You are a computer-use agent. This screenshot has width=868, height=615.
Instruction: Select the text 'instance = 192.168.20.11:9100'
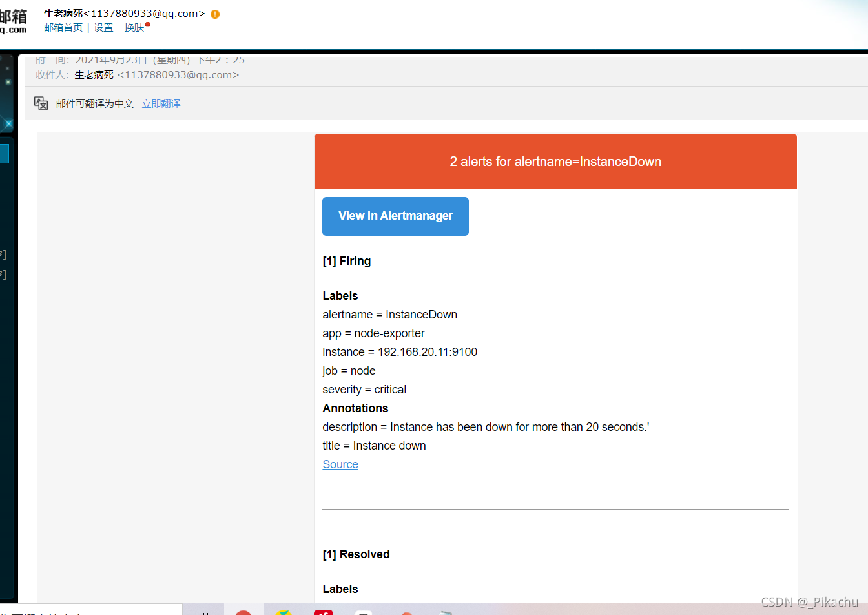[x=400, y=352]
